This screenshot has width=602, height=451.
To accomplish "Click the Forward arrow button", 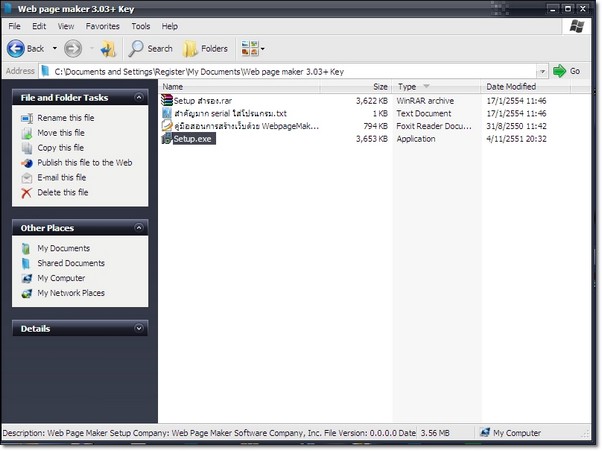I will pos(73,49).
